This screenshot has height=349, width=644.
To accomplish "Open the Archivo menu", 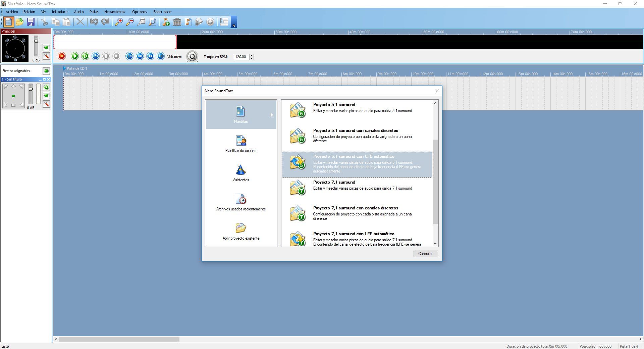I will pos(12,12).
